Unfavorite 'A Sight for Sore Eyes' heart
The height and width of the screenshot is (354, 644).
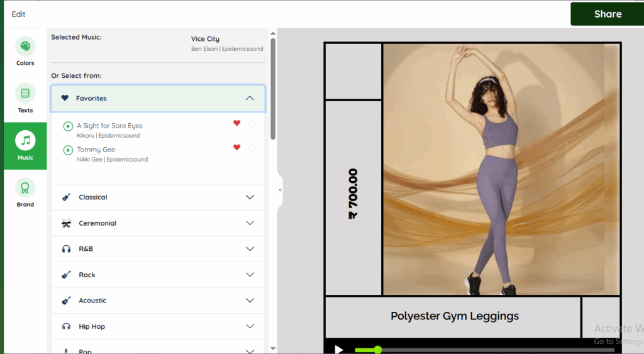click(237, 123)
